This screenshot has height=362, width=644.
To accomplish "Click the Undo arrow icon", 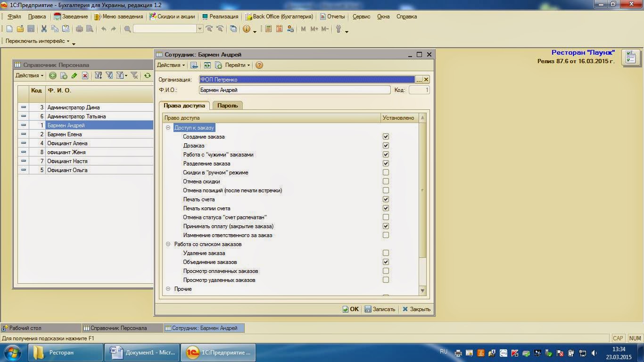I will coord(103,29).
